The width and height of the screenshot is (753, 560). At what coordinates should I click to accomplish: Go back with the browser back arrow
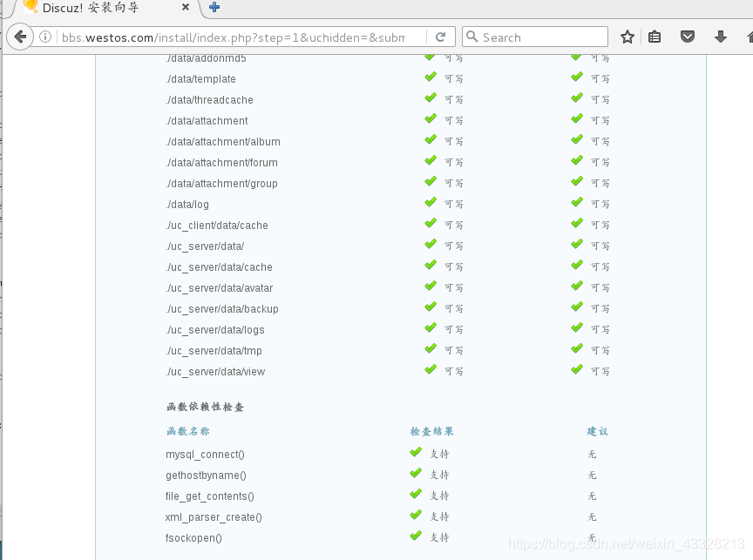pos(20,37)
